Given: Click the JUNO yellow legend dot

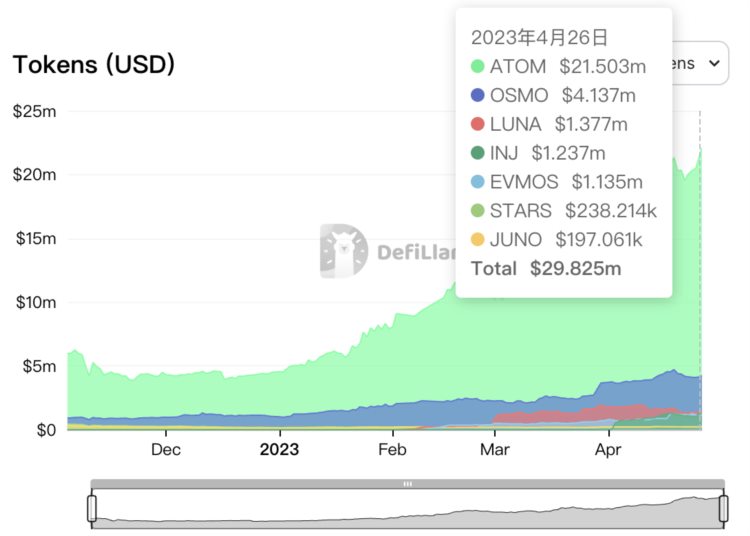Looking at the screenshot, I should click(477, 239).
